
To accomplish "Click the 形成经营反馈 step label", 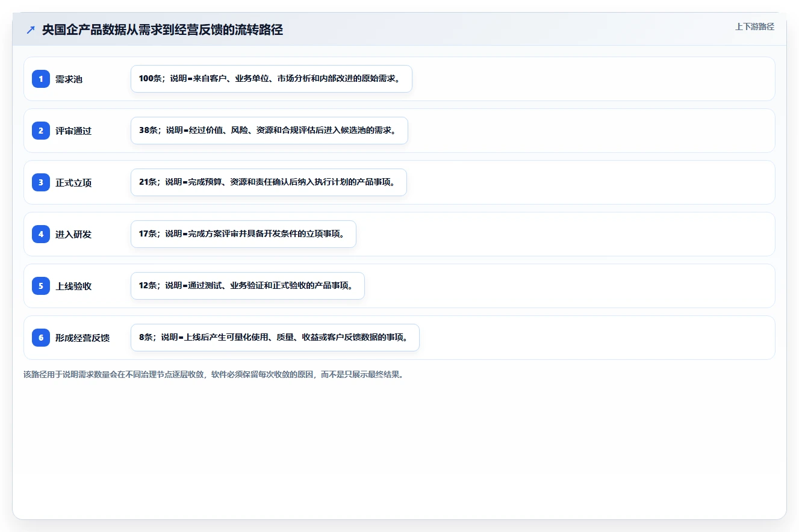I will click(x=82, y=338).
